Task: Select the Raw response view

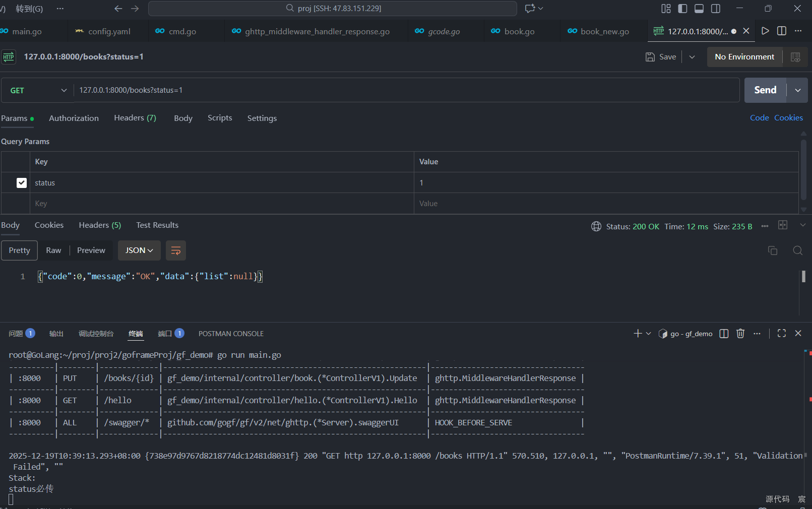Action: coord(53,250)
